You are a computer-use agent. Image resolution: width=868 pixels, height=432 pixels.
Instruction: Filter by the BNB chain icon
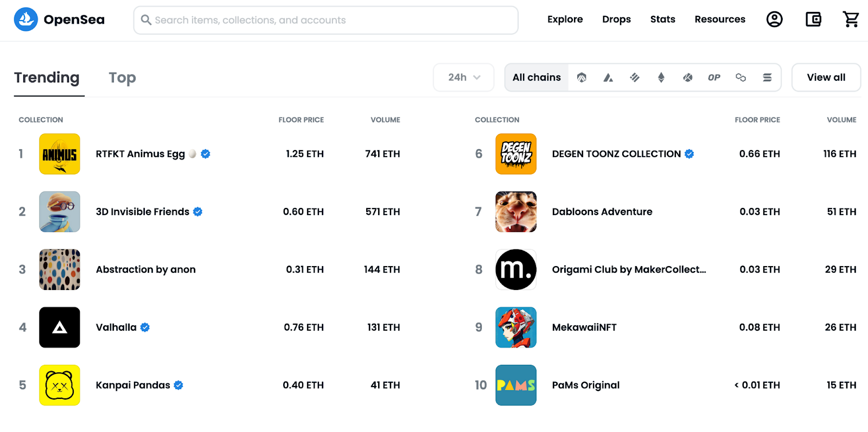[x=635, y=78]
